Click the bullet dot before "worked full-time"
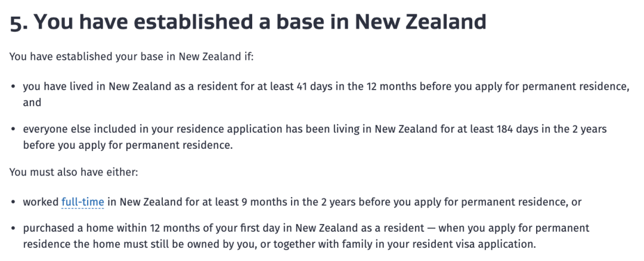644x261 pixels. pos(13,202)
